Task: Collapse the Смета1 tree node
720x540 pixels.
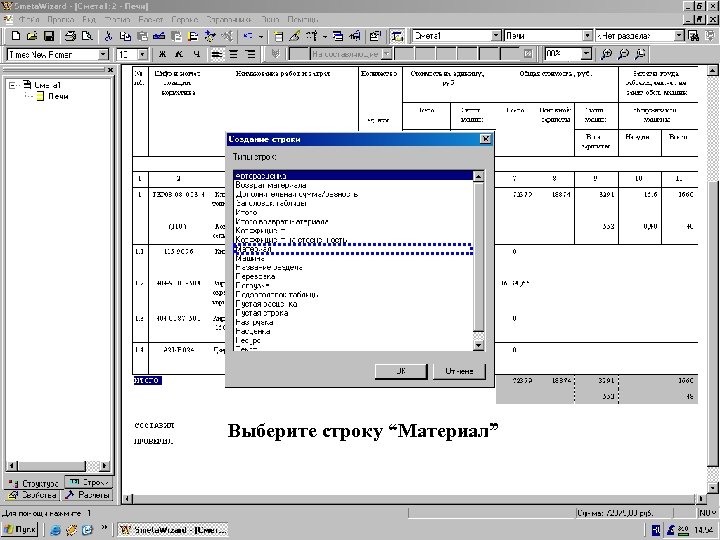Action: click(x=13, y=85)
